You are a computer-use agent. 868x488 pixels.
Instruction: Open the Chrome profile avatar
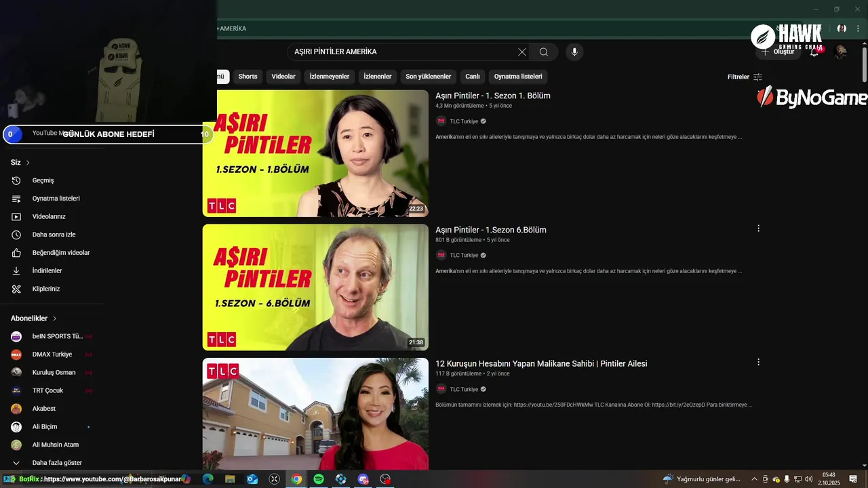tap(842, 28)
